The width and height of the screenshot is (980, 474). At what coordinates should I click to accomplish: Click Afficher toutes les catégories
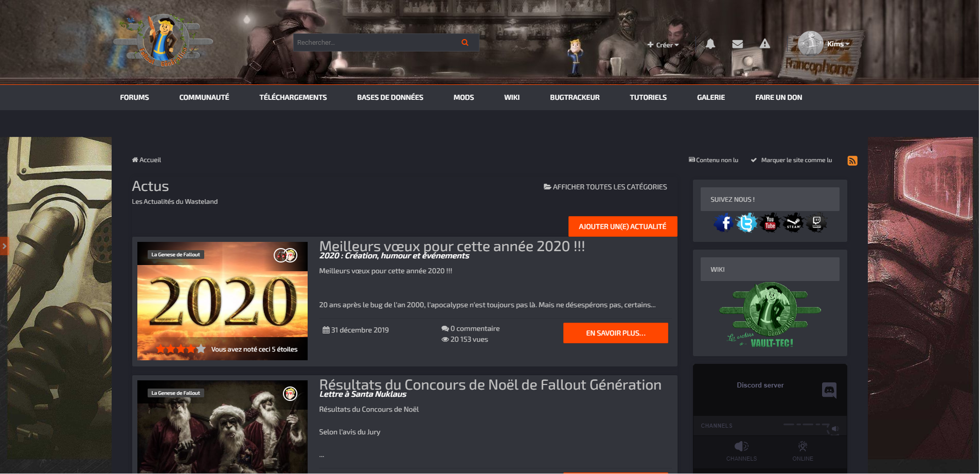click(x=605, y=187)
